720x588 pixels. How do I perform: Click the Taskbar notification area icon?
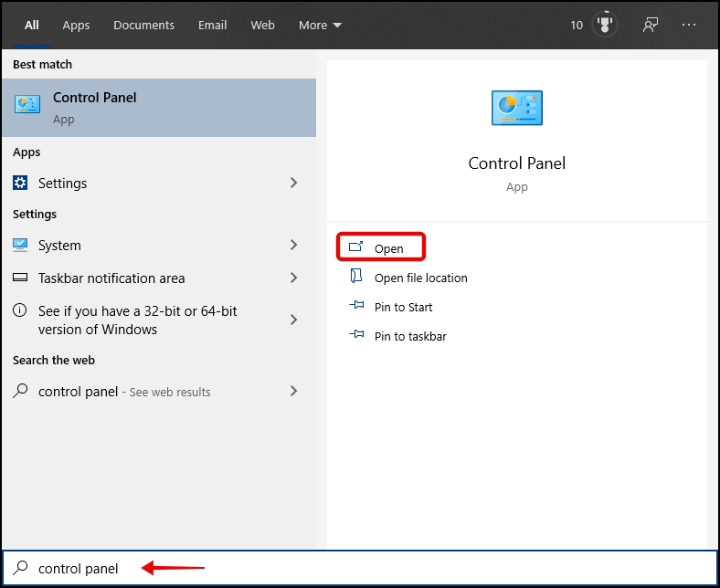(20, 278)
